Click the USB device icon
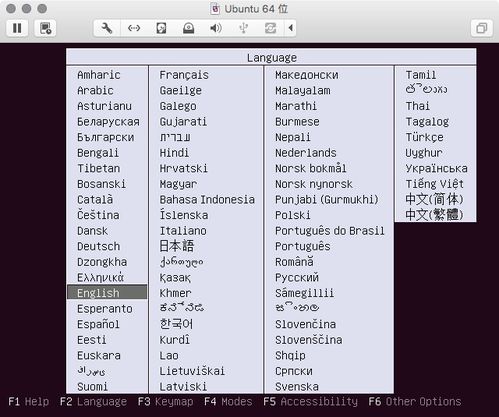The width and height of the screenshot is (499, 417). pos(243,28)
